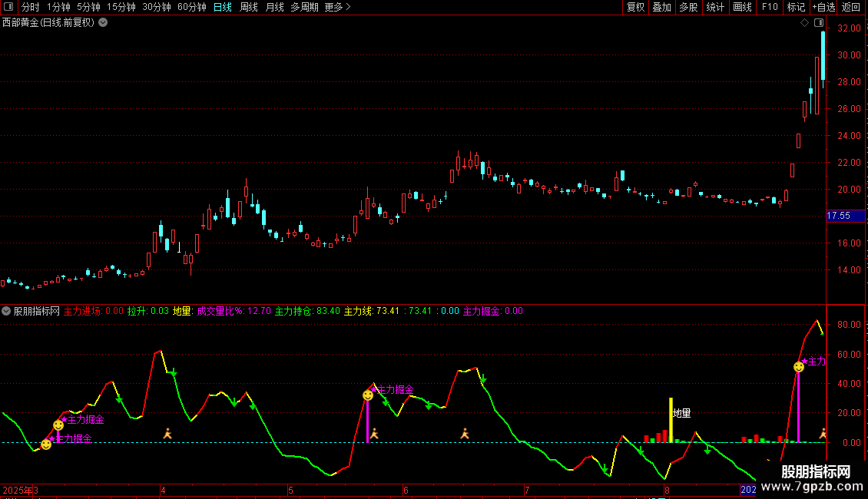Click the 主力进场: 0.00 indicator value
868x499 pixels.
(94, 311)
